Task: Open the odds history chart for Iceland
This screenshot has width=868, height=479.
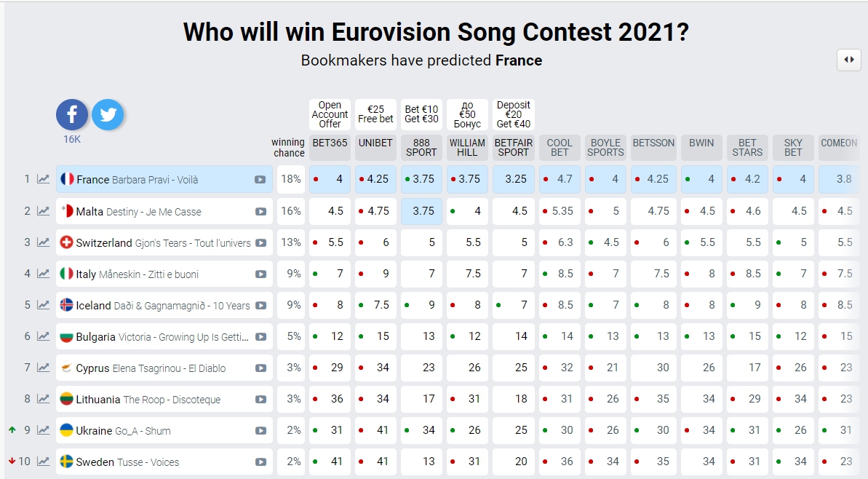Action: [44, 306]
